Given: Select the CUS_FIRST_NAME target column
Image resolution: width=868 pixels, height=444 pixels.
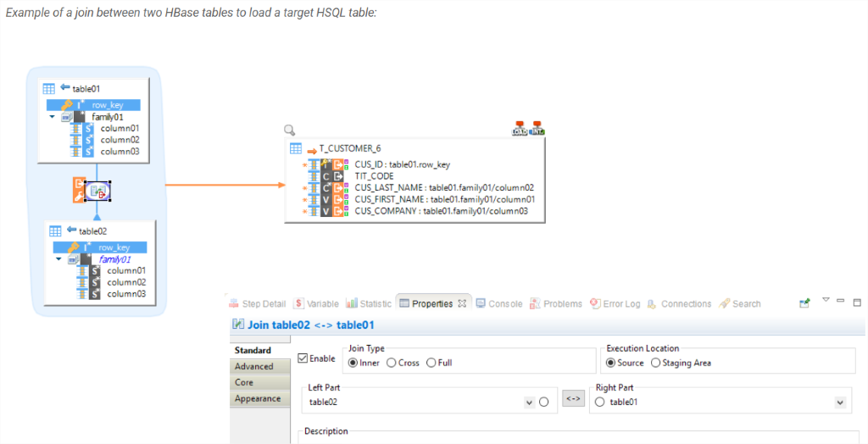Looking at the screenshot, I should coord(444,199).
